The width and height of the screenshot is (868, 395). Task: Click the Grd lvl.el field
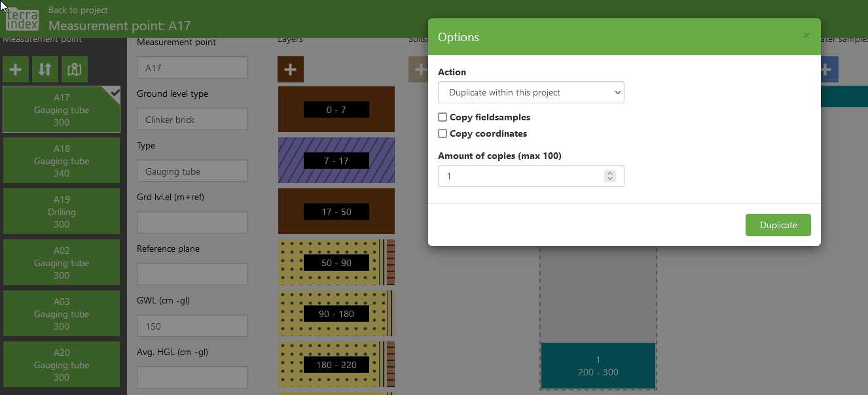(192, 222)
